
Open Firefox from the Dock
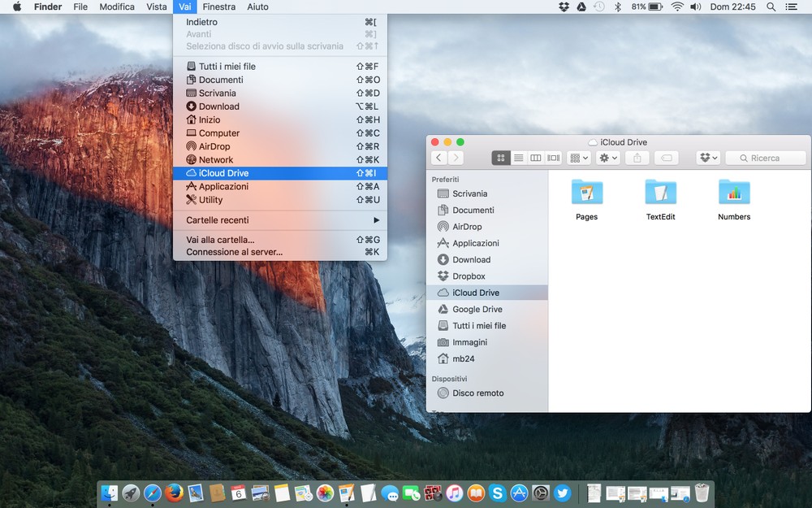tap(174, 493)
